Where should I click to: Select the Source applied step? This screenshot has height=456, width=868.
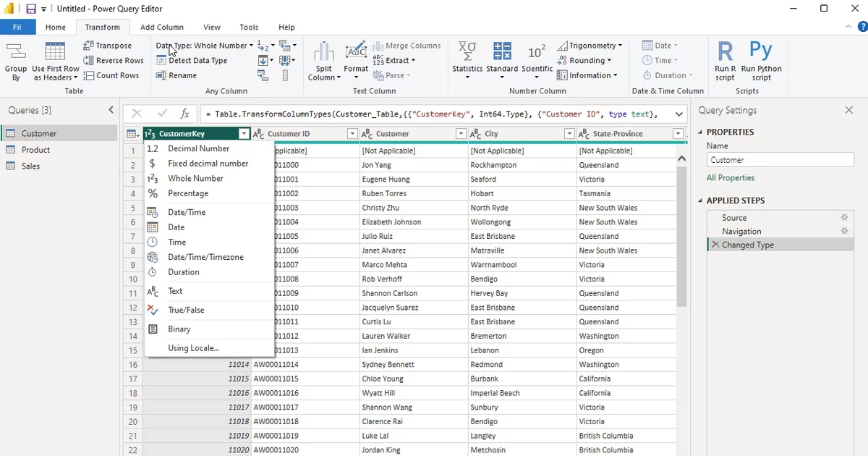click(x=780, y=218)
